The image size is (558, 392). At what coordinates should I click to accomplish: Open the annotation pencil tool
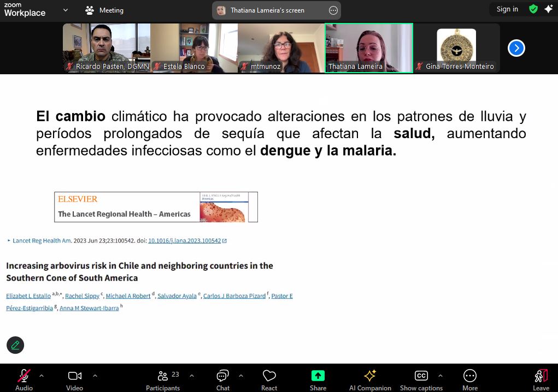click(x=15, y=345)
